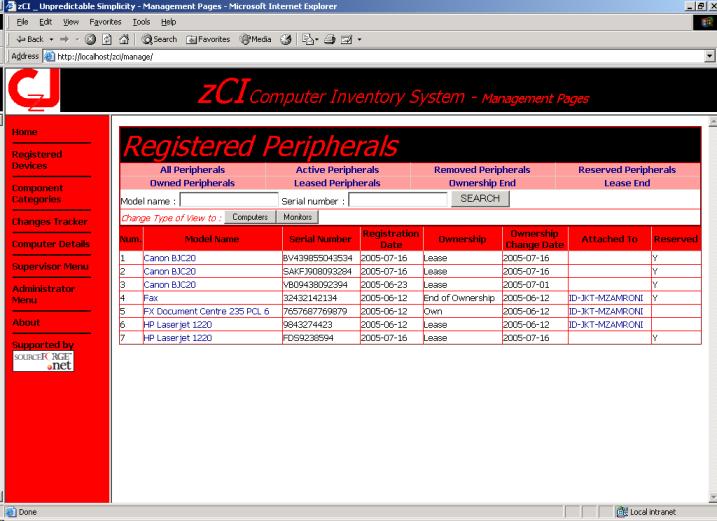Click the Back toolbar button
Screen dimensions: 717x521
tap(30, 39)
